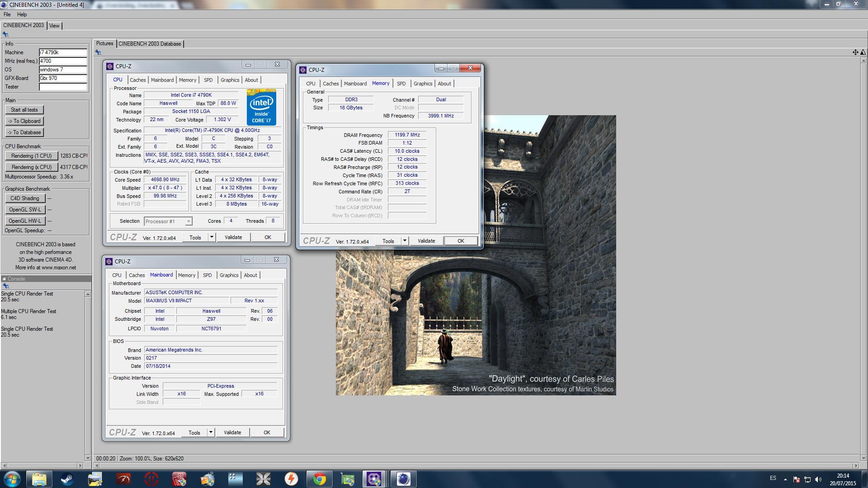Click the pin icon below the Pictures tab

coord(98,52)
